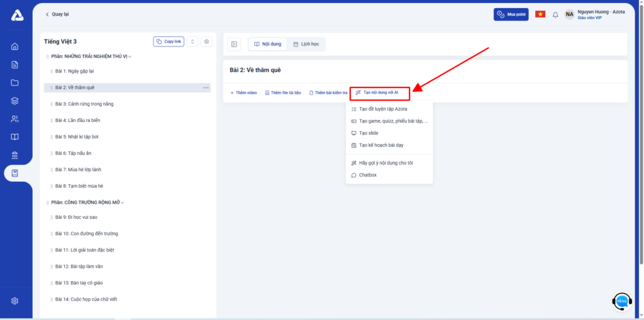The image size is (644, 320).
Task: Open the folder icon in left sidebar
Action: click(15, 82)
